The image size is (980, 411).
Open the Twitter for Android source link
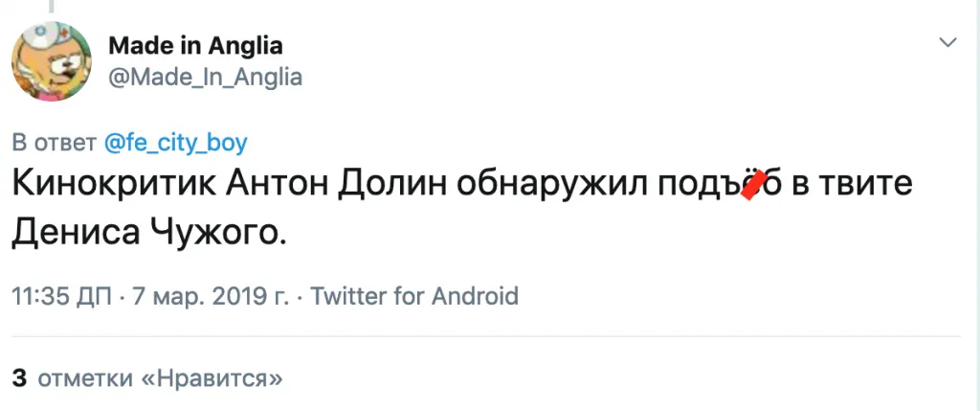[x=415, y=295]
